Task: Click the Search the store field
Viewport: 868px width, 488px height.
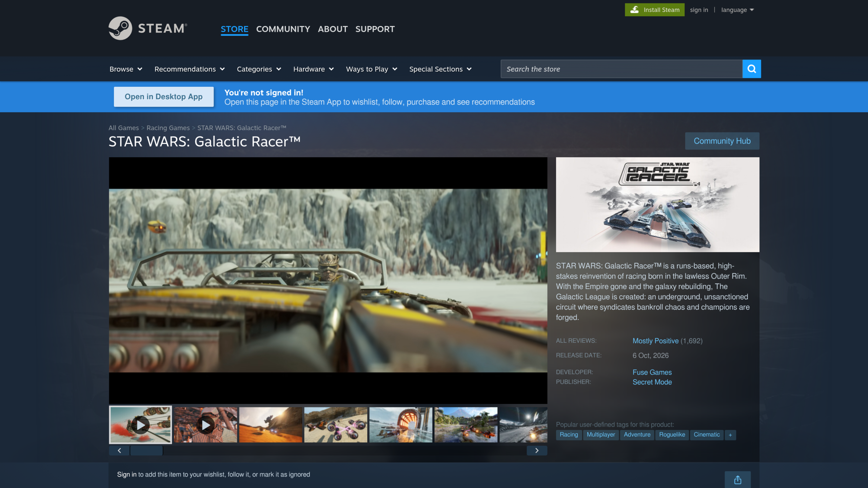Action: point(621,69)
